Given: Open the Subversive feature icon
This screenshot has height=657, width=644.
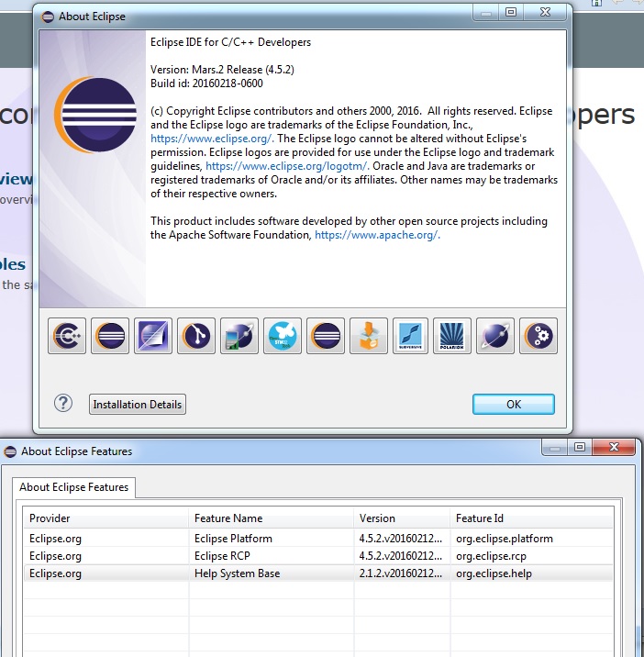Looking at the screenshot, I should pyautogui.click(x=411, y=336).
